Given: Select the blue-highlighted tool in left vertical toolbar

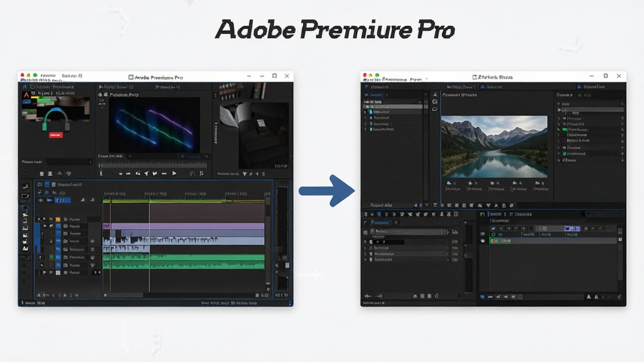Looking at the screenshot, I should click(x=25, y=207).
